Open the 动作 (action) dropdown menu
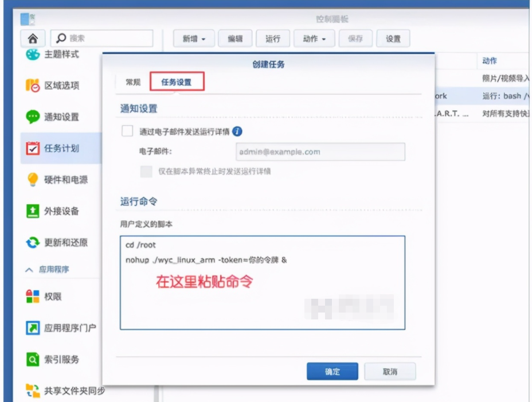This screenshot has width=532, height=402. click(x=312, y=38)
